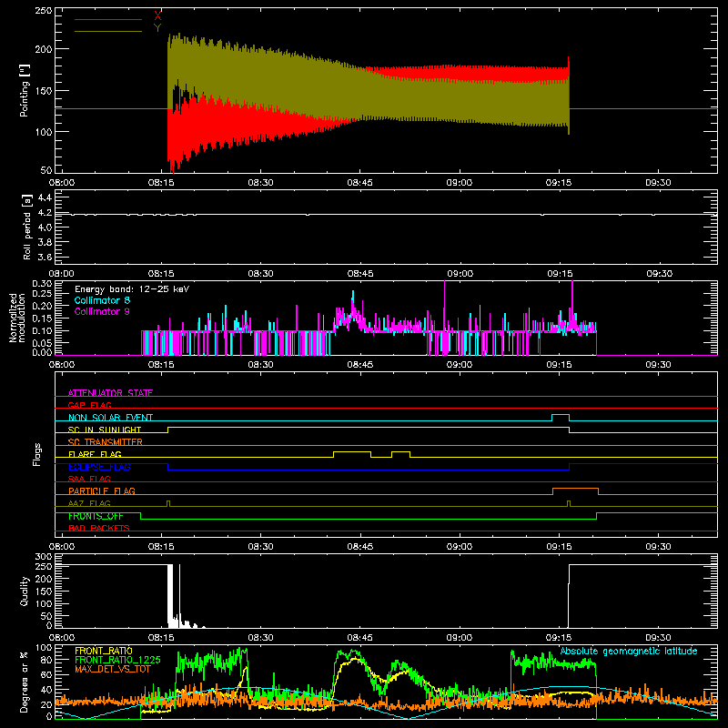The image size is (728, 728).
Task: Click the SAA_FLAG label
Action: 89,479
